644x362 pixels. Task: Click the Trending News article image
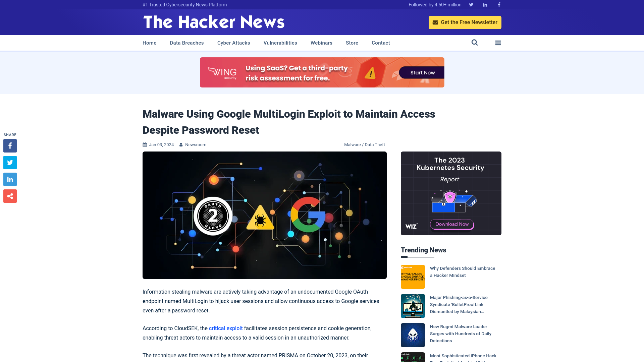(413, 276)
